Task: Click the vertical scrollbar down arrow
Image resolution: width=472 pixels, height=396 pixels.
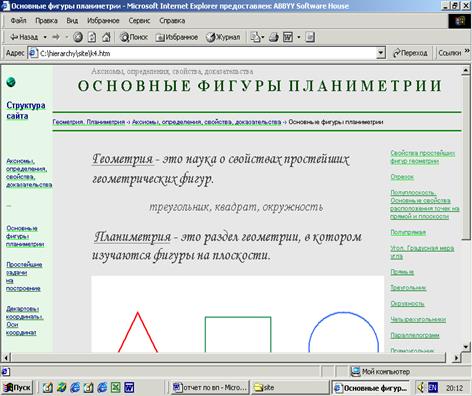Action: point(466,347)
